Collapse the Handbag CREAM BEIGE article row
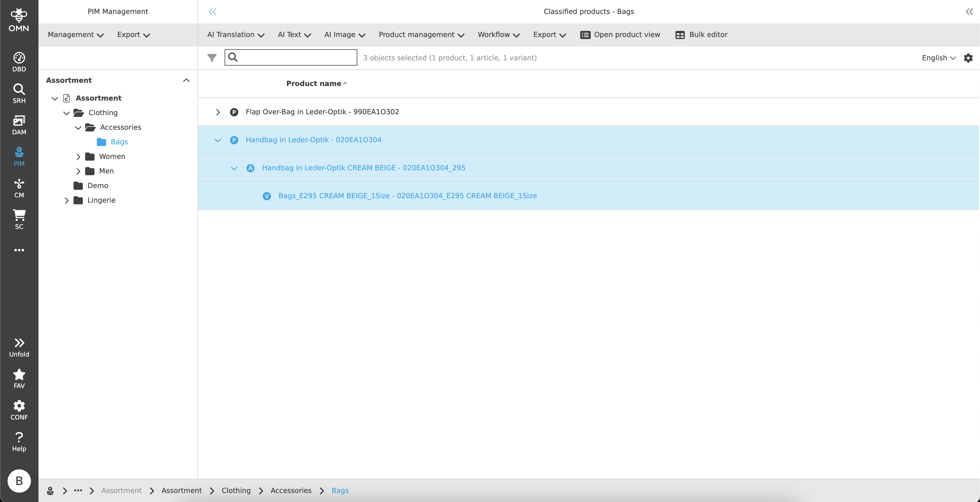Viewport: 980px width, 502px height. point(234,168)
